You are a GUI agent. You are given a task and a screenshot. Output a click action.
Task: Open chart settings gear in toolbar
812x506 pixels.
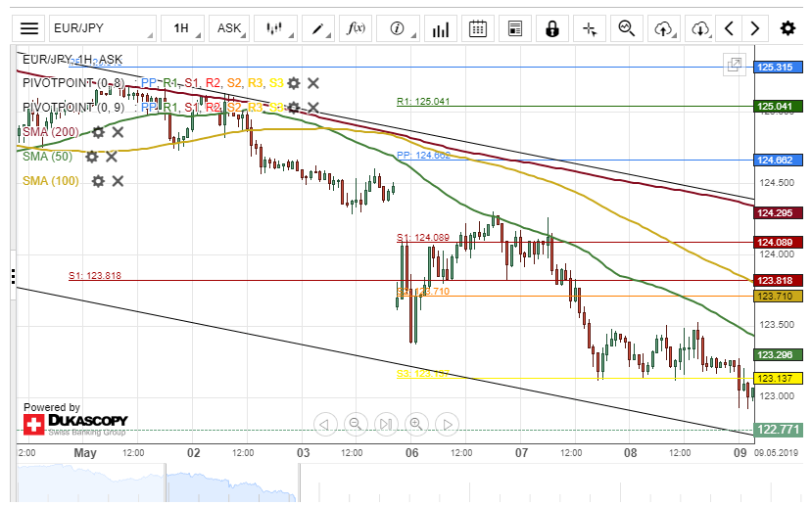pyautogui.click(x=788, y=28)
